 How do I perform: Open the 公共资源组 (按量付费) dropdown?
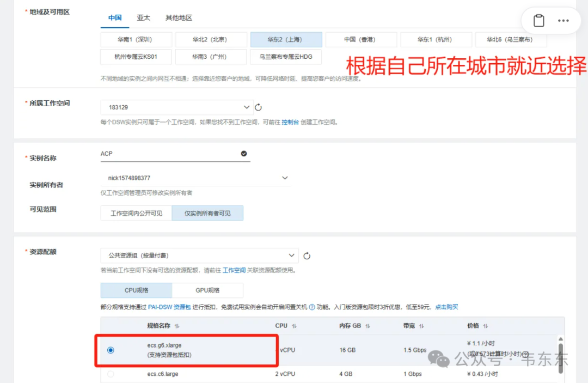[199, 256]
